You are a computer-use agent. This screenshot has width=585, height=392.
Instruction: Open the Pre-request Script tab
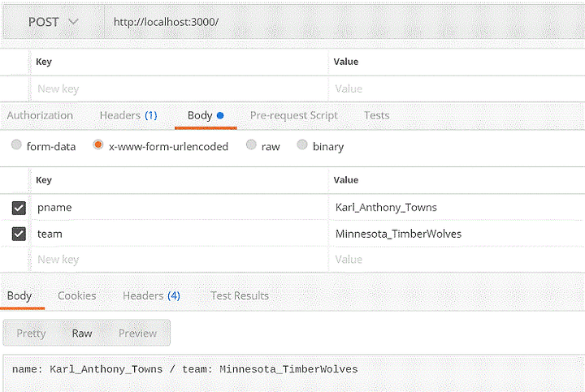tap(293, 115)
